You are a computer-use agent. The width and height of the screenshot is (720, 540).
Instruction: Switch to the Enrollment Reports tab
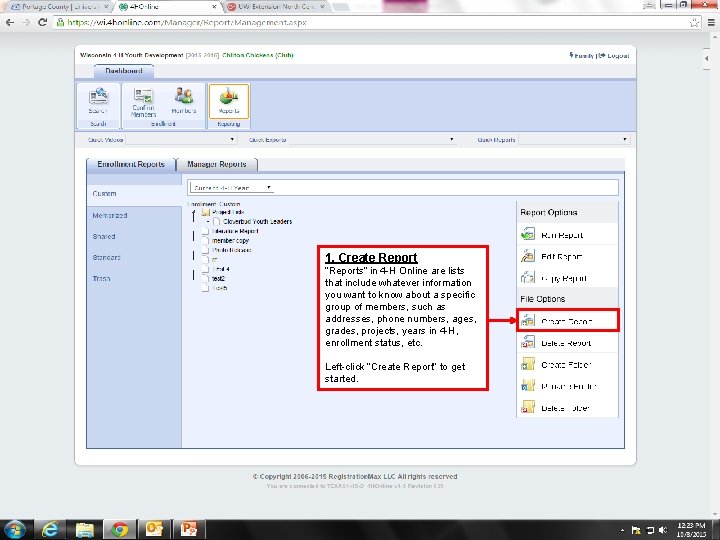131,164
